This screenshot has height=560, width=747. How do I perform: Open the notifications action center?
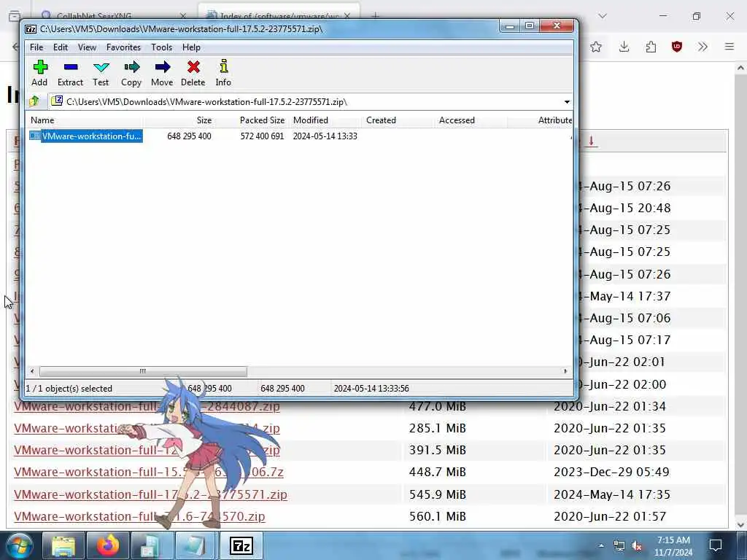[716, 545]
